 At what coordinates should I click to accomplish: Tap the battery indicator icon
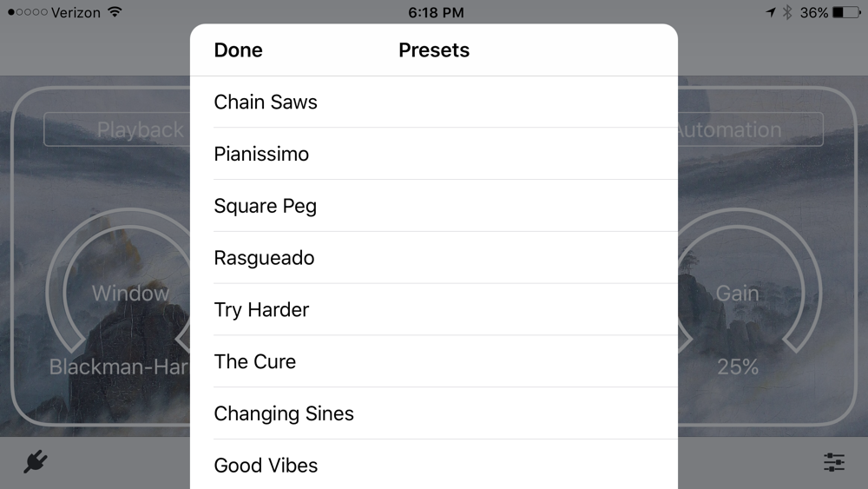846,12
